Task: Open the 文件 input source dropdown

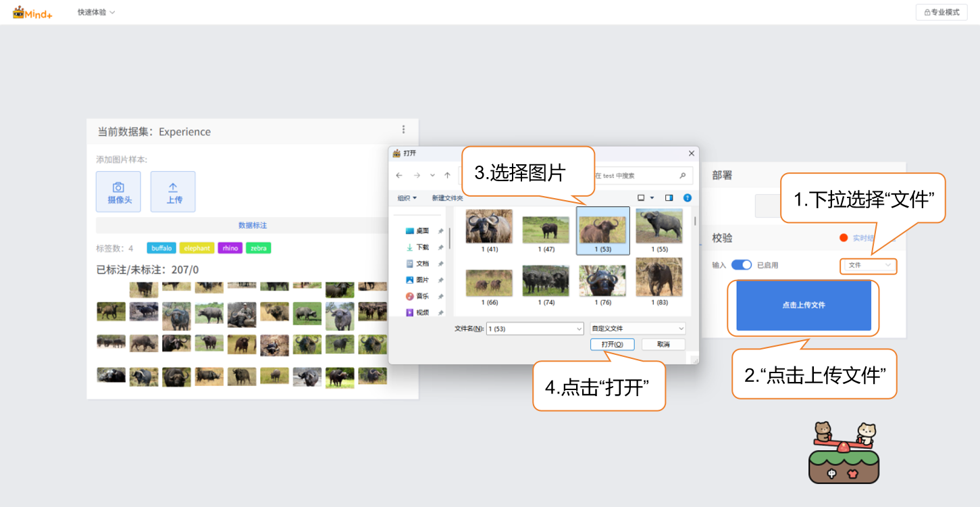Action: [869, 266]
